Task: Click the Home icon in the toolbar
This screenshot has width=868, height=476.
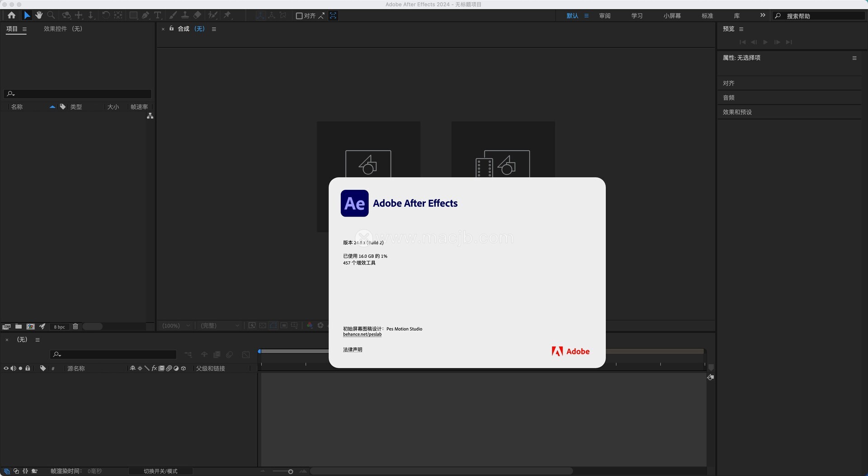Action: click(x=11, y=15)
